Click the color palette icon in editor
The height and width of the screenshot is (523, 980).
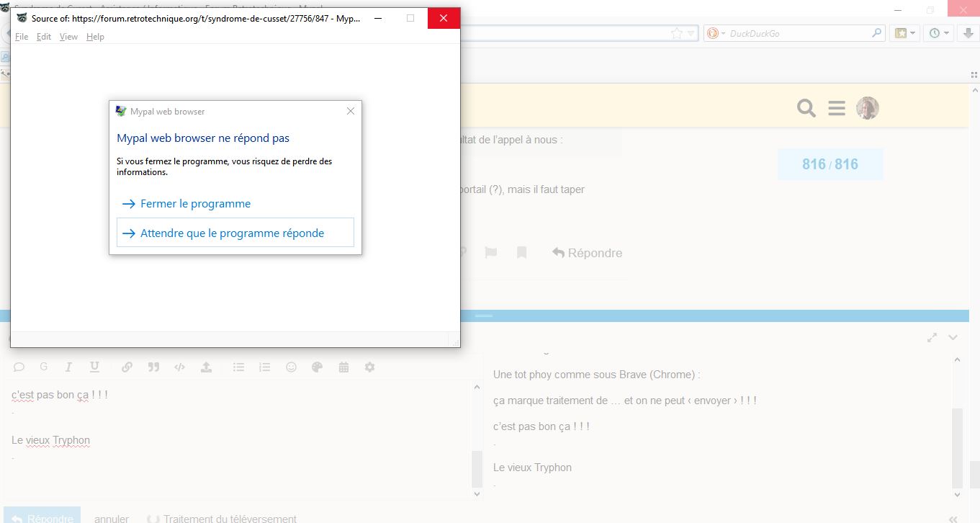(317, 367)
